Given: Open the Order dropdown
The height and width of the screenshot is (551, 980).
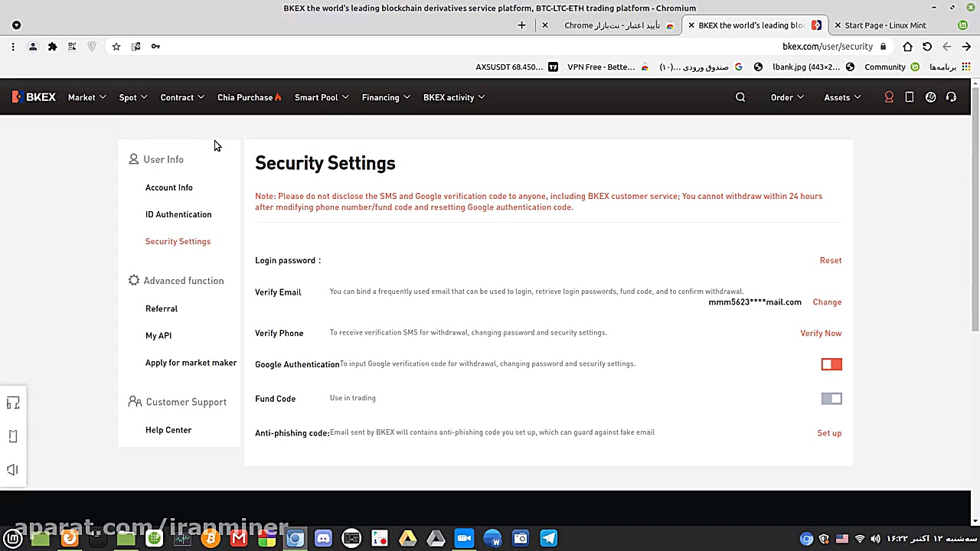Looking at the screenshot, I should [787, 97].
